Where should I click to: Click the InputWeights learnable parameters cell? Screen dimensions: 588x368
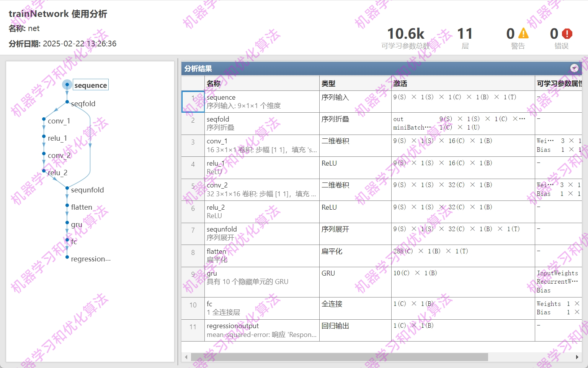[x=559, y=282]
